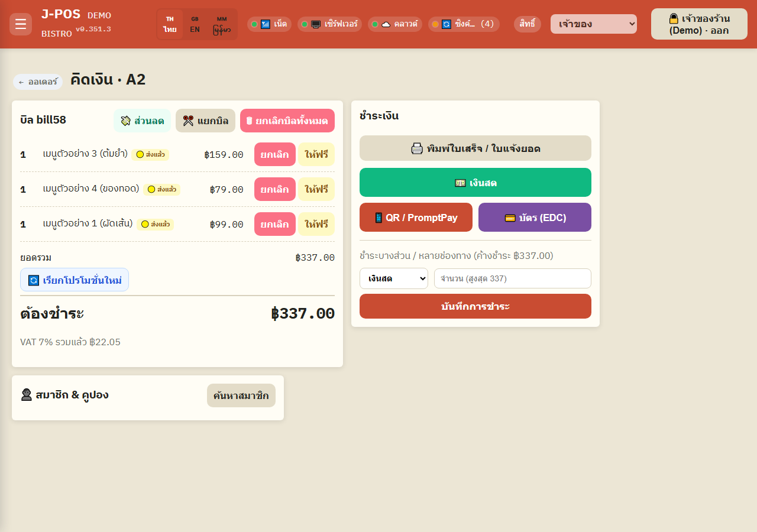
Task: Click the สมาชิก & คูปอง heading
Action: click(65, 394)
